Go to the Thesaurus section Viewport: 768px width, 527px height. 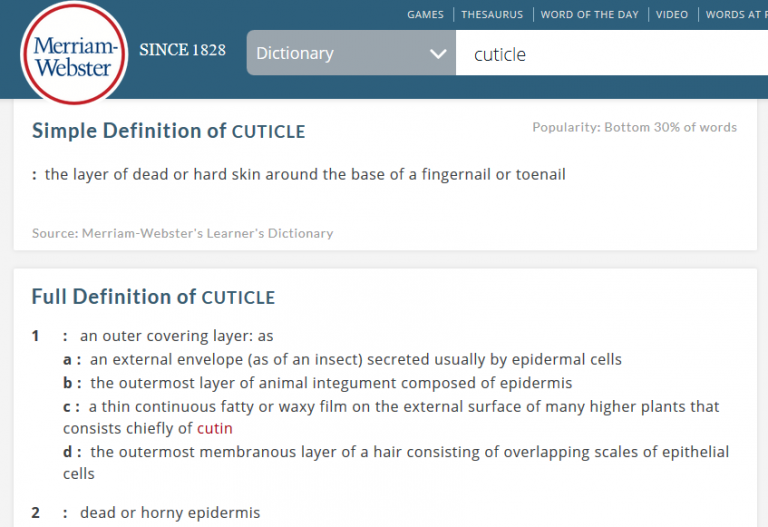click(492, 15)
